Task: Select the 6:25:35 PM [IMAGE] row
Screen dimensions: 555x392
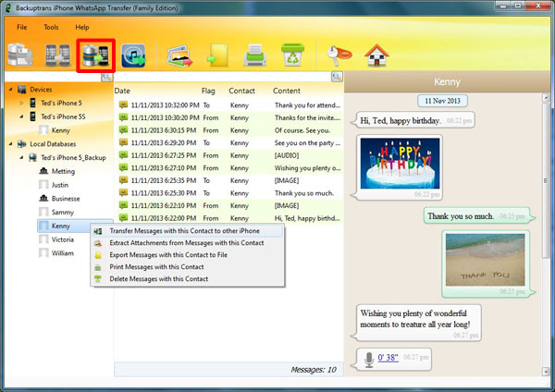Action: tap(229, 180)
